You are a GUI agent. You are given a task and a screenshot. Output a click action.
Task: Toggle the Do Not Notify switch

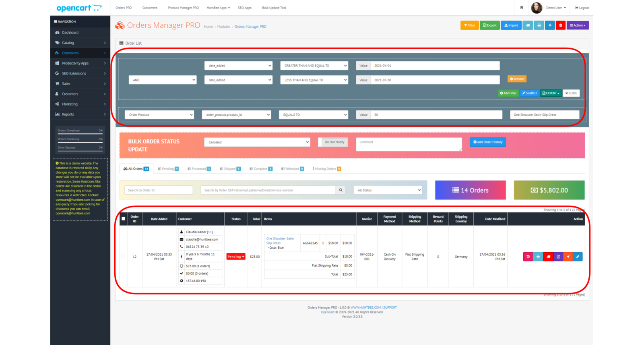pyautogui.click(x=334, y=142)
